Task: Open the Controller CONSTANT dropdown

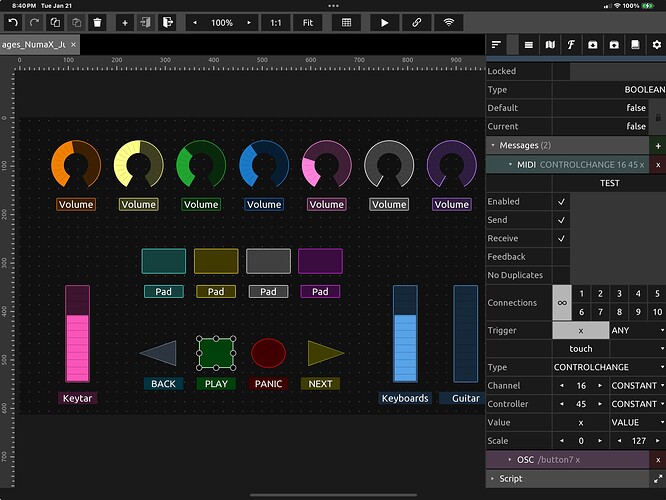Action: 638,404
